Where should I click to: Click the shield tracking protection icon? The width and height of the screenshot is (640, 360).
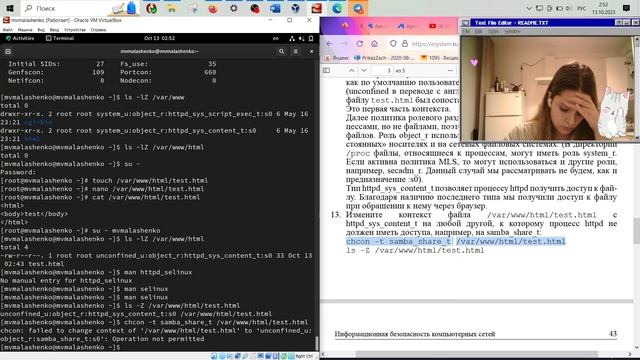tap(393, 44)
